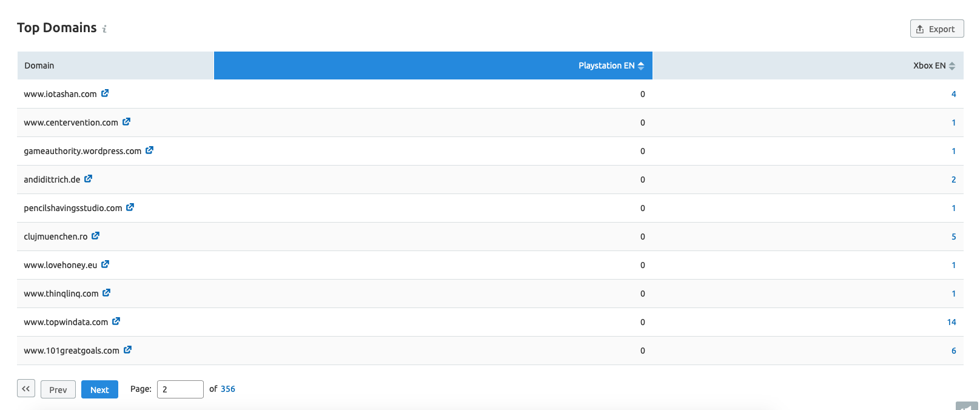Open external link icon for www.iotashan.com
This screenshot has height=410, width=980.
point(105,93)
